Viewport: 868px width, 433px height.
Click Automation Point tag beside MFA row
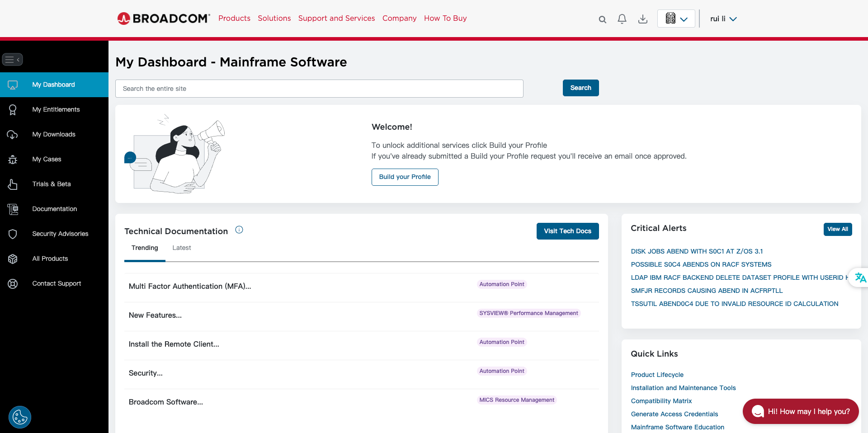[502, 284]
